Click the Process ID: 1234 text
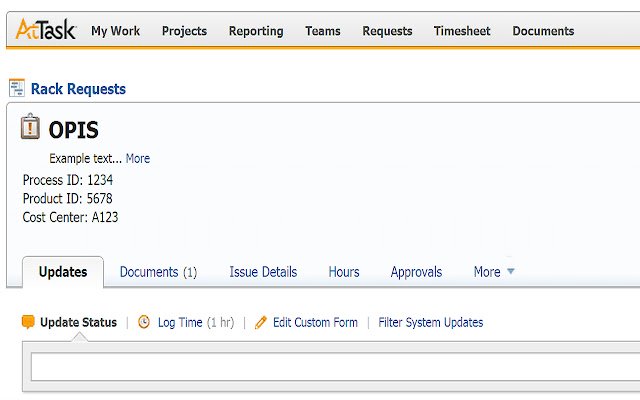Viewport: 640px width, 400px height. 68,180
